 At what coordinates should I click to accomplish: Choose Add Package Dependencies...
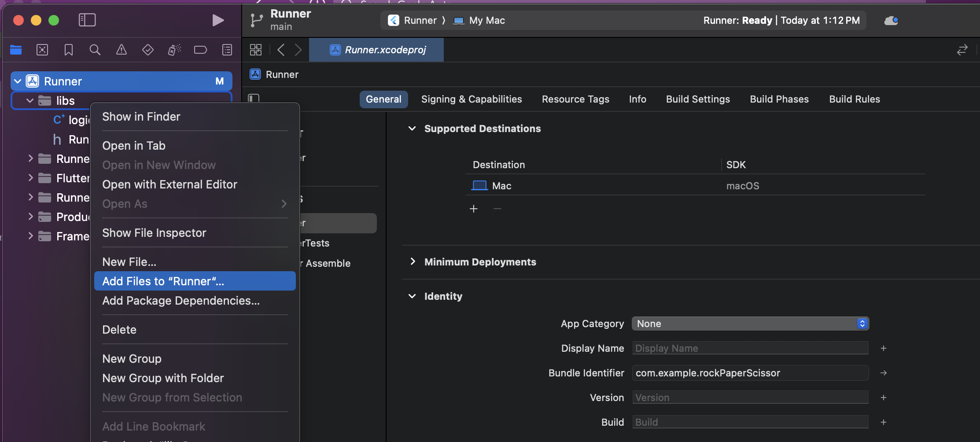195,301
